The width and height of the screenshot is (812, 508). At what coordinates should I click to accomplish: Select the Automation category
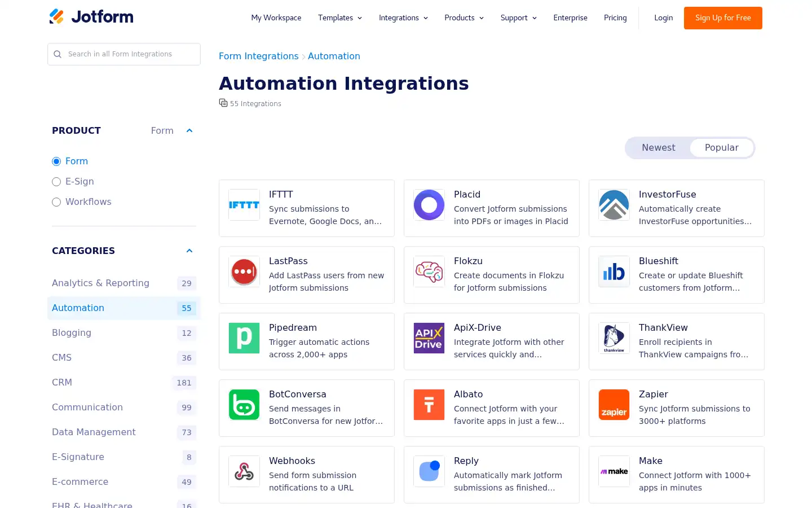[124, 308]
